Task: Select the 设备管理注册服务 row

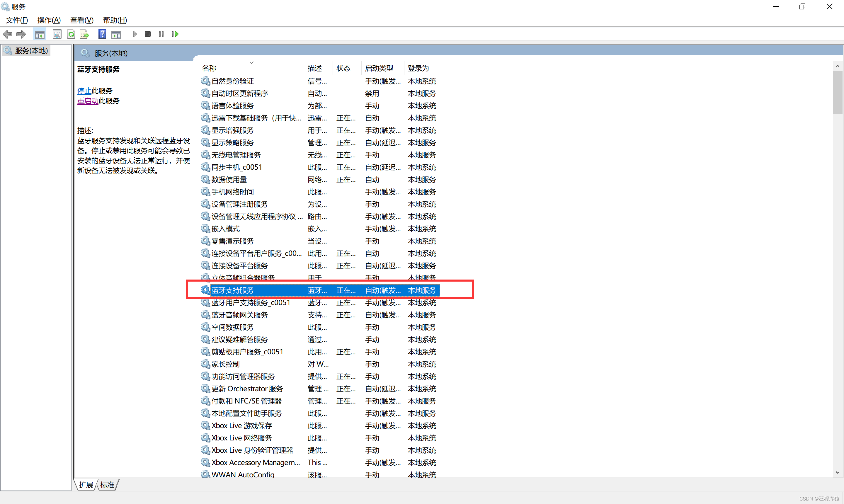Action: [320, 204]
